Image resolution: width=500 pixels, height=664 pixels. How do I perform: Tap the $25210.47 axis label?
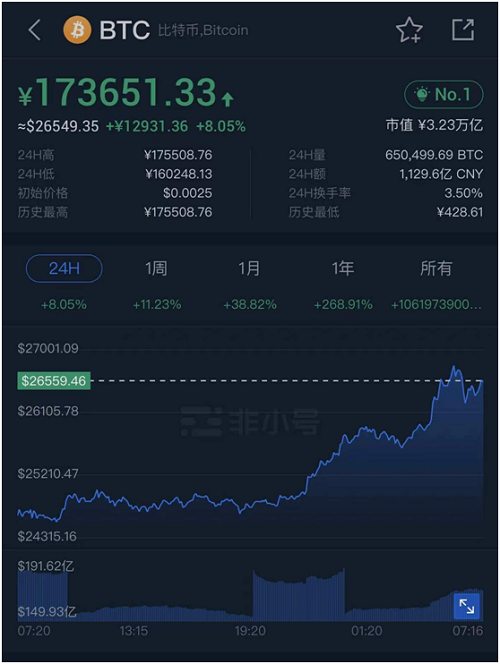(48, 474)
